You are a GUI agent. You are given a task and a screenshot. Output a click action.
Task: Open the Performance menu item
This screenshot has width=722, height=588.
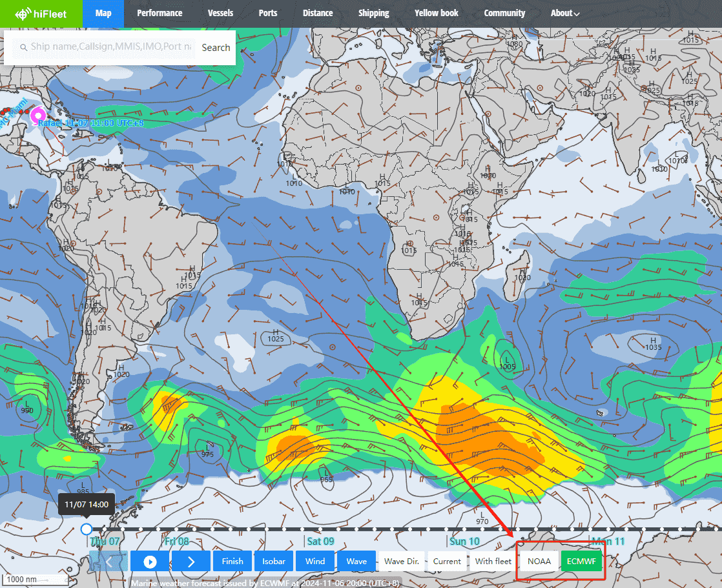click(160, 14)
